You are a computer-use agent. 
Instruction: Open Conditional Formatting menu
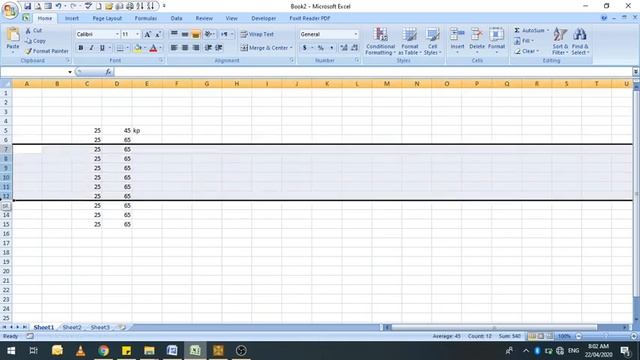pyautogui.click(x=380, y=41)
